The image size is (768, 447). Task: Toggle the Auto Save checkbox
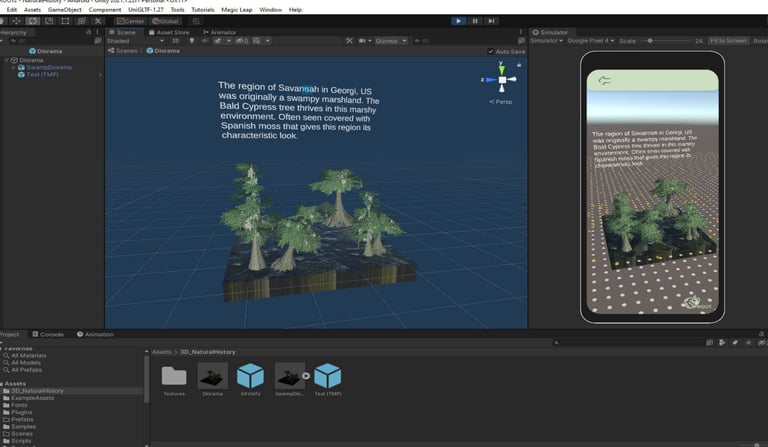[x=491, y=51]
